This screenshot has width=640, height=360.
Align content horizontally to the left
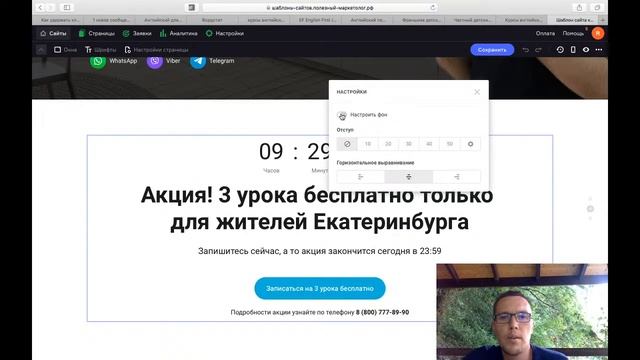click(x=361, y=177)
